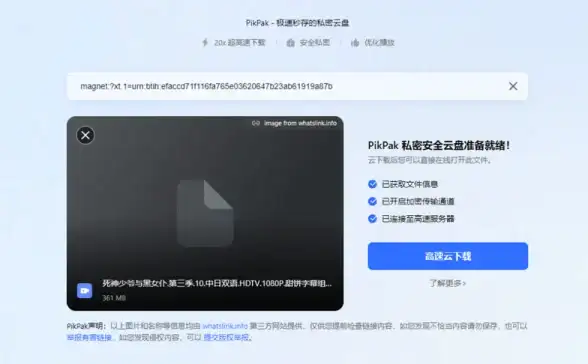This screenshot has width=588, height=364.
Task: Click the 已开启加密传输通道 check mark
Action: point(372,201)
